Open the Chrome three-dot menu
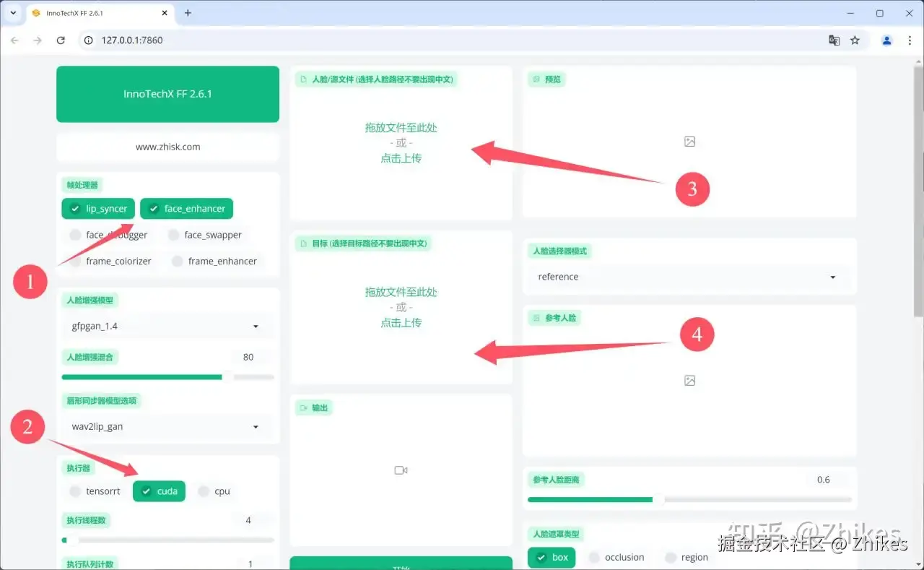Screen dimensions: 924x570 pos(909,40)
